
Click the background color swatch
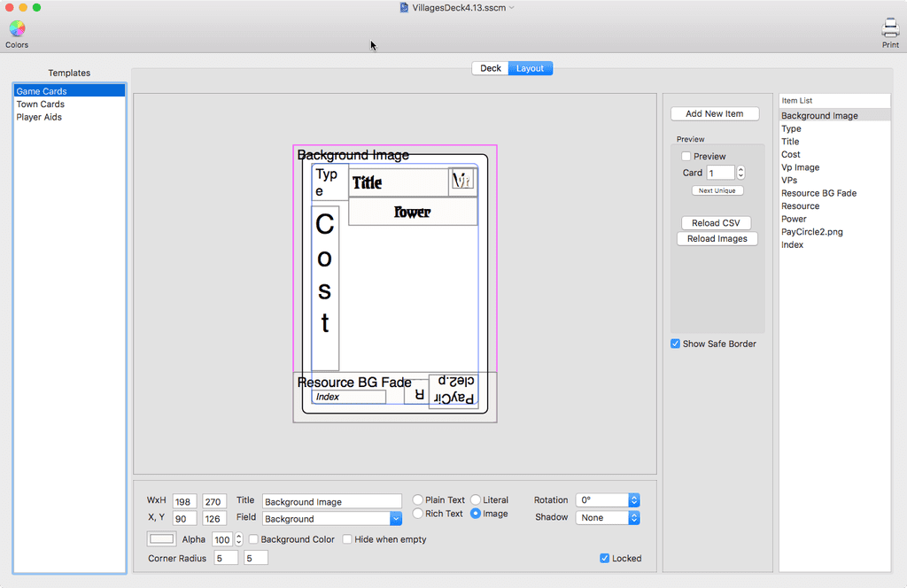point(161,538)
